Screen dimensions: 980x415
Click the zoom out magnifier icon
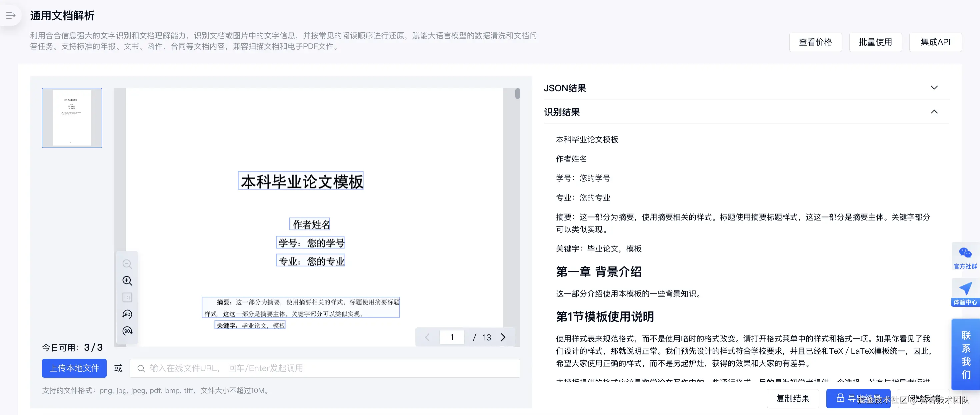point(127,264)
